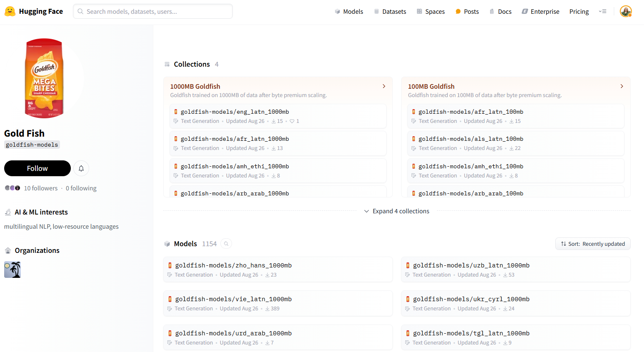This screenshot has width=644, height=352.
Task: Navigate to Spaces
Action: (x=431, y=12)
